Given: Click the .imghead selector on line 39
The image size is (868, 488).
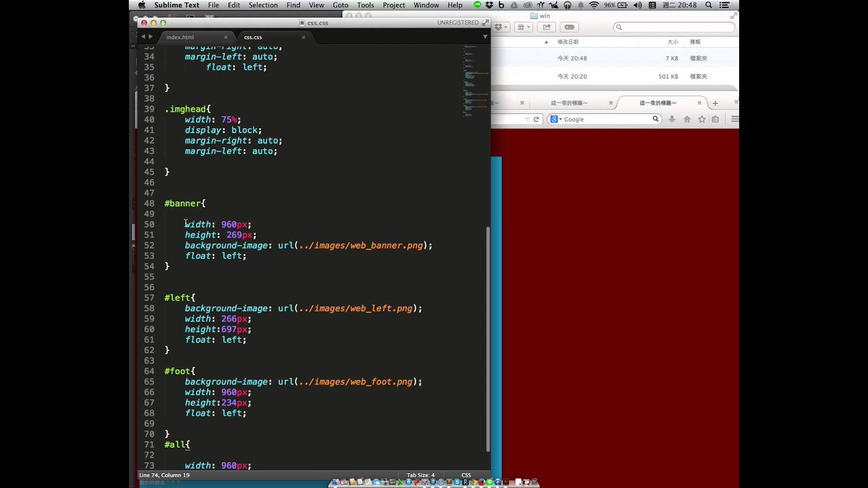Looking at the screenshot, I should pos(187,109).
